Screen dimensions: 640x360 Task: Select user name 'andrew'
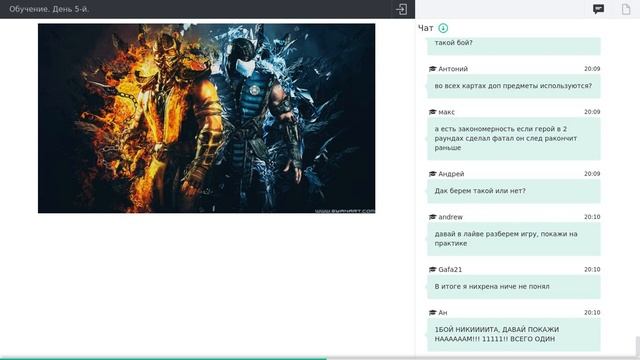pos(451,217)
